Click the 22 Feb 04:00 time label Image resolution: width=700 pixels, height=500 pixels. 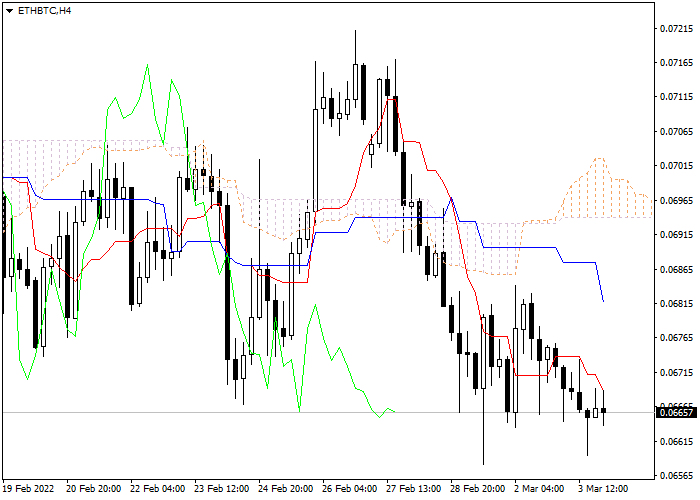[158, 489]
